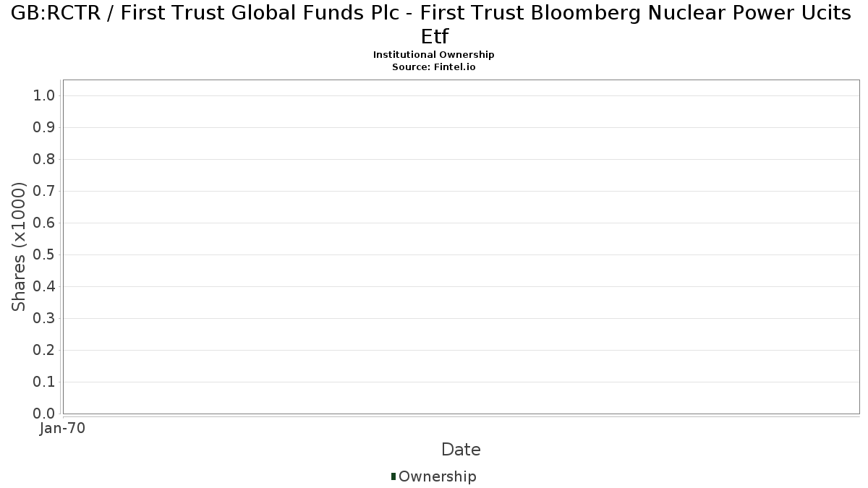Click the 0.4 y-axis tick label
The width and height of the screenshot is (868, 488).
[45, 287]
